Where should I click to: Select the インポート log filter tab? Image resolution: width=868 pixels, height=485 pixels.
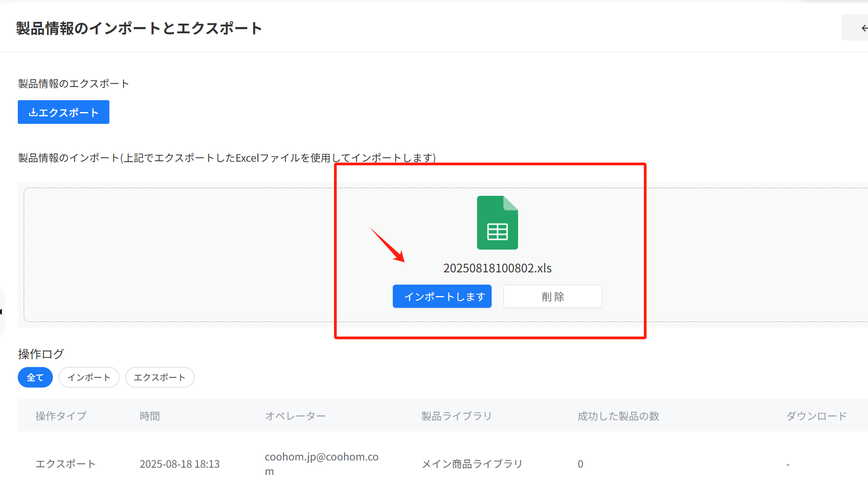click(x=89, y=378)
